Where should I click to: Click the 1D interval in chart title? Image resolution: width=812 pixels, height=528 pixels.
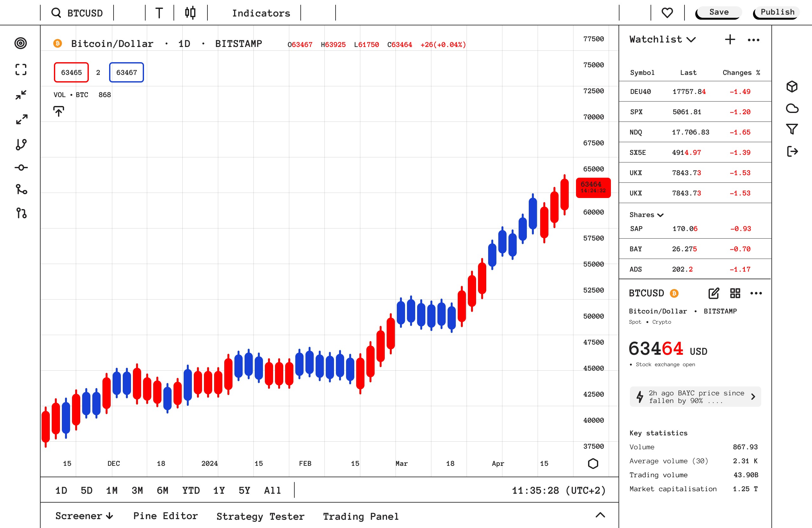[x=184, y=44]
